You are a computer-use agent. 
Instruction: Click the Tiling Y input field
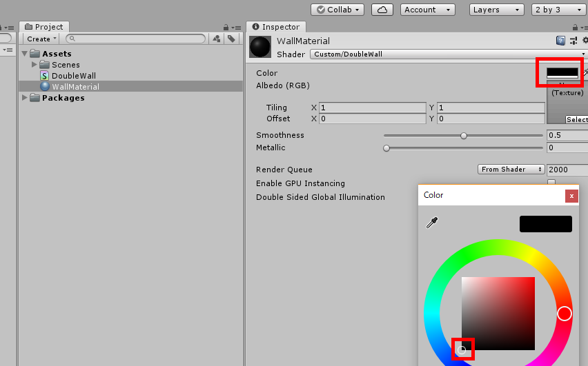click(491, 108)
